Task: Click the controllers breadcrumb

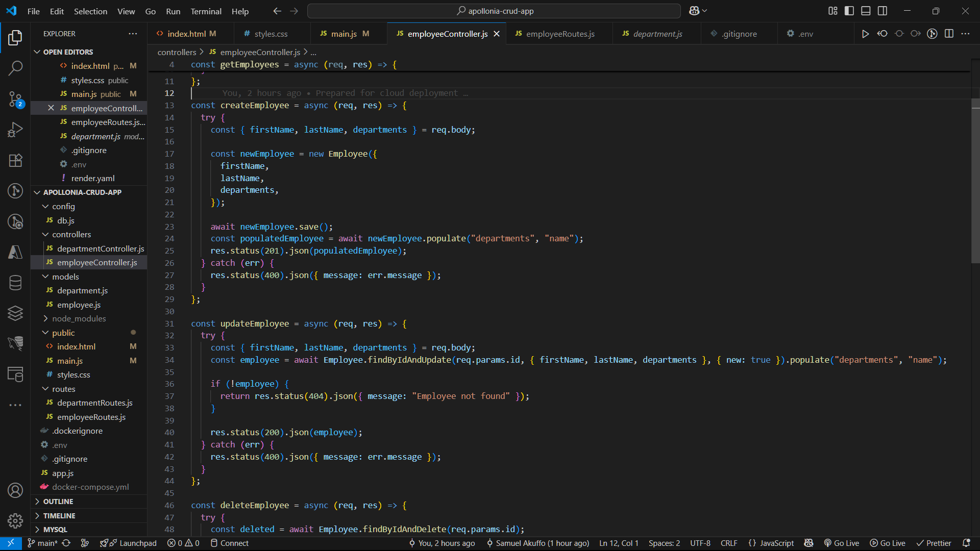Action: [x=177, y=52]
